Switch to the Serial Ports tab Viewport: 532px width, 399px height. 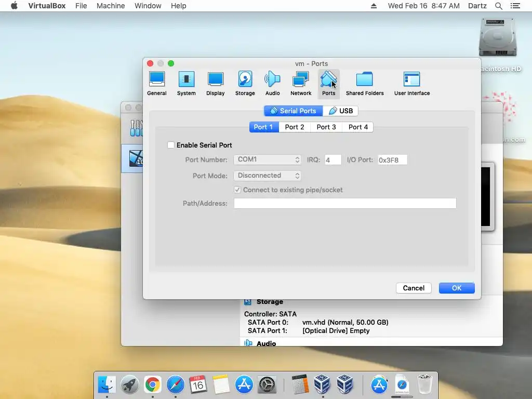click(294, 111)
